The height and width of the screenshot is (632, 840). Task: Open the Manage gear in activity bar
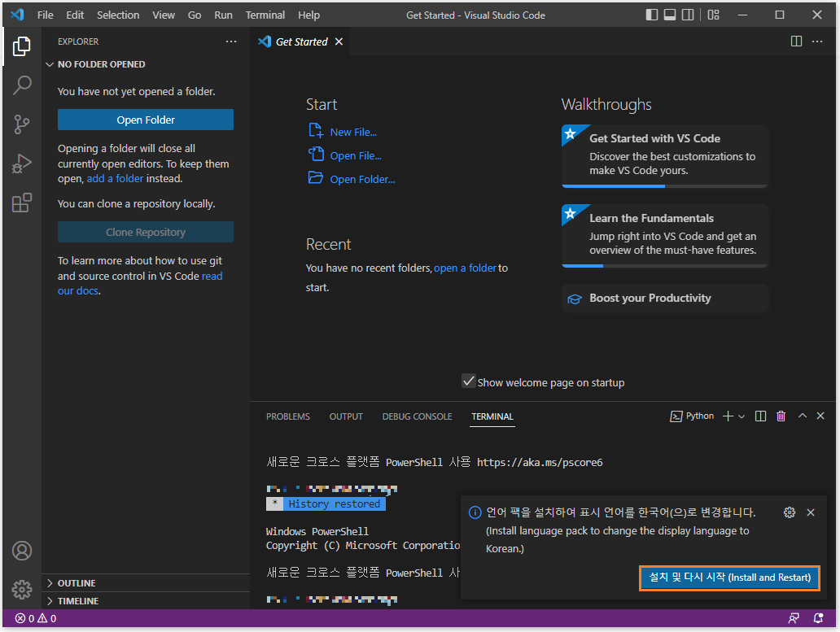point(22,589)
